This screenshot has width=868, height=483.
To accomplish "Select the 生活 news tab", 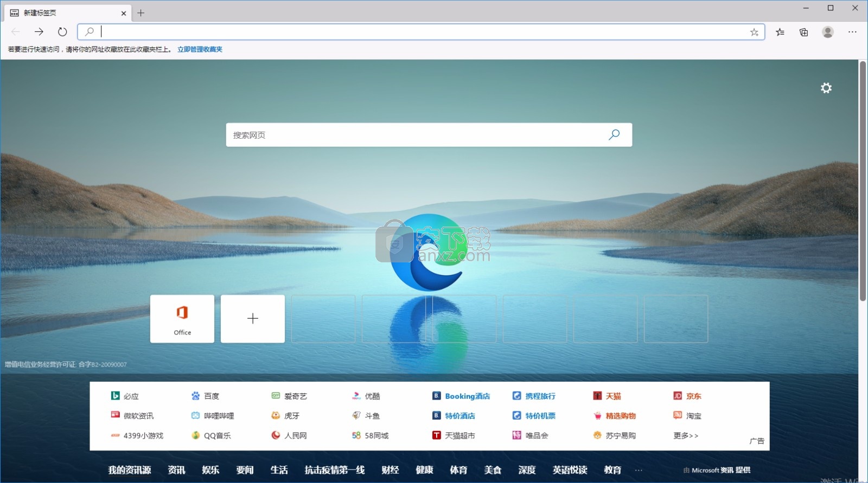I will pos(279,470).
